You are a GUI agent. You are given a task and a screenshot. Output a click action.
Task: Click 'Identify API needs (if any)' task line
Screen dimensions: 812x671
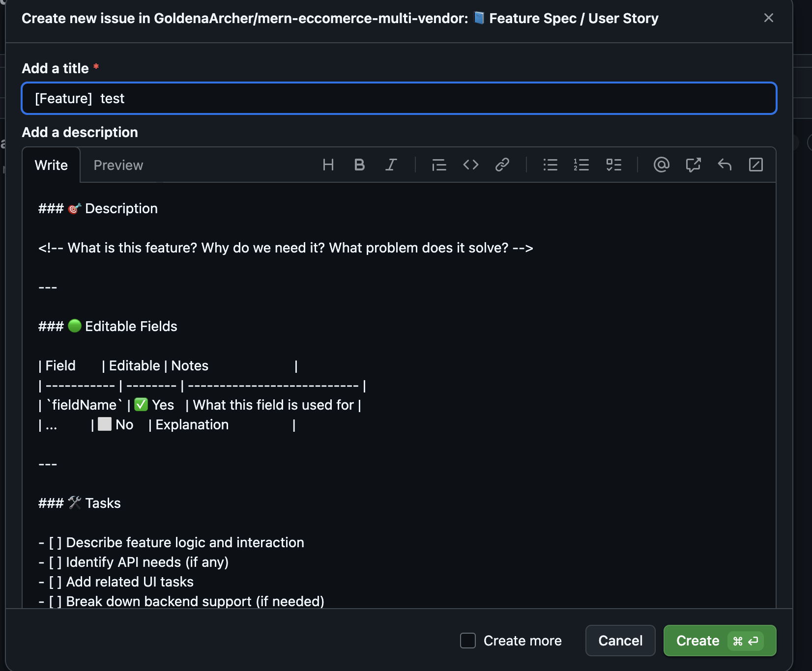point(134,562)
